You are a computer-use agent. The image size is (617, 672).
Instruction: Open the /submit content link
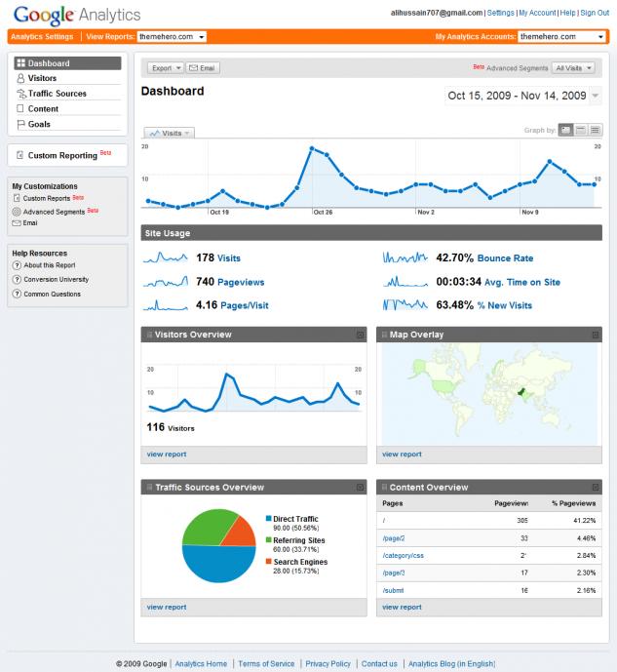[393, 591]
